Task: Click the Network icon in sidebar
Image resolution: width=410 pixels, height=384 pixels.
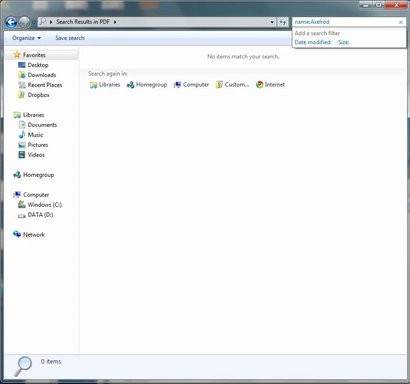Action: tap(17, 234)
